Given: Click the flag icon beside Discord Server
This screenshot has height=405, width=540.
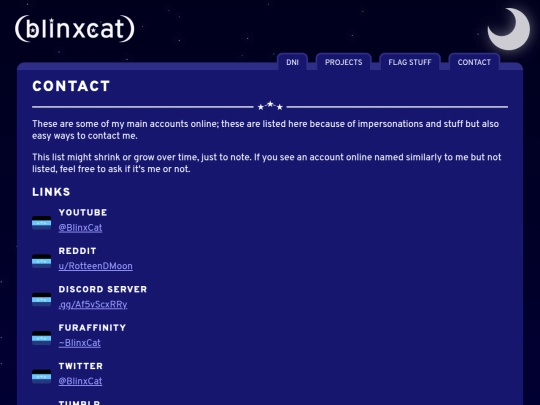Looking at the screenshot, I should coord(42,299).
